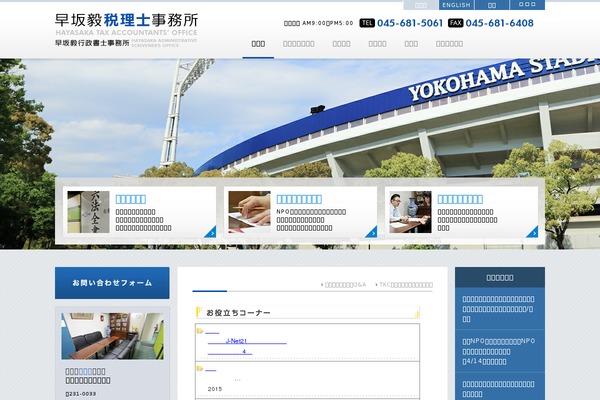Click the 早坂毅税理士事務所 logo
This screenshot has width=600, height=400.
coord(127,20)
